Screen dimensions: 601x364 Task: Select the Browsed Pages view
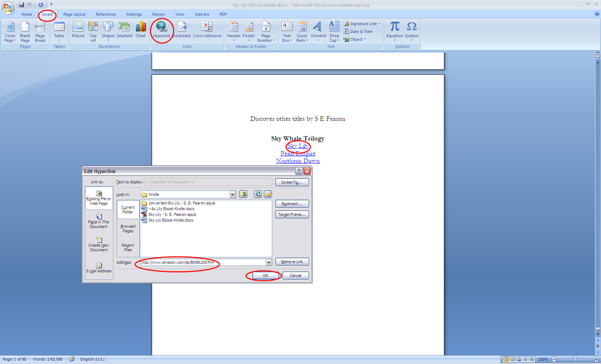pyautogui.click(x=128, y=229)
